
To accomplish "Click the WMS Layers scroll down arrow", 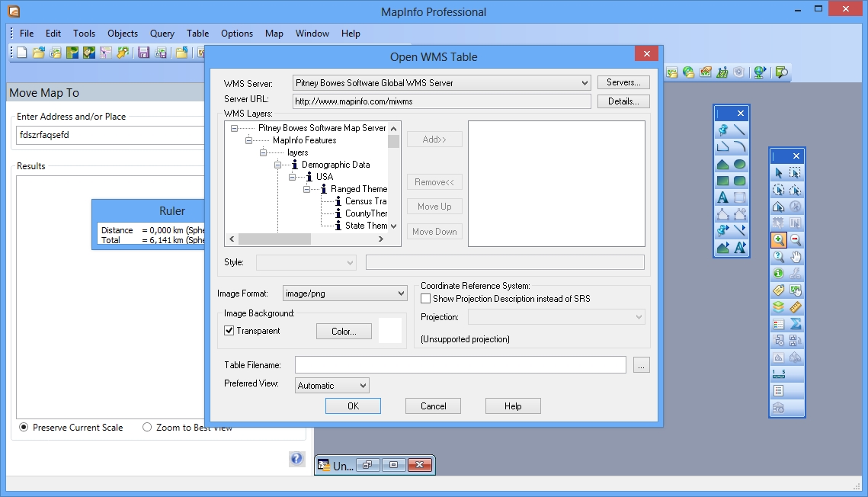I will point(393,226).
